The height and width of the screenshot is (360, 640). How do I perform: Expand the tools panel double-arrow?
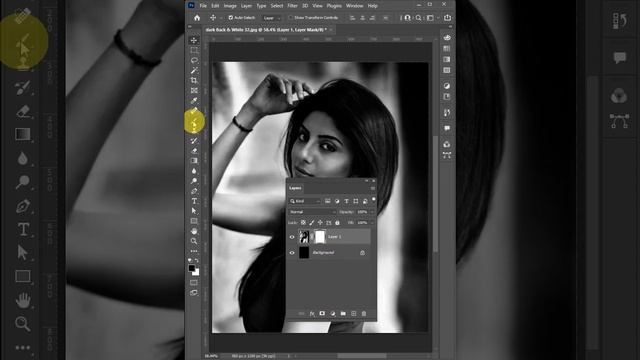[x=189, y=27]
